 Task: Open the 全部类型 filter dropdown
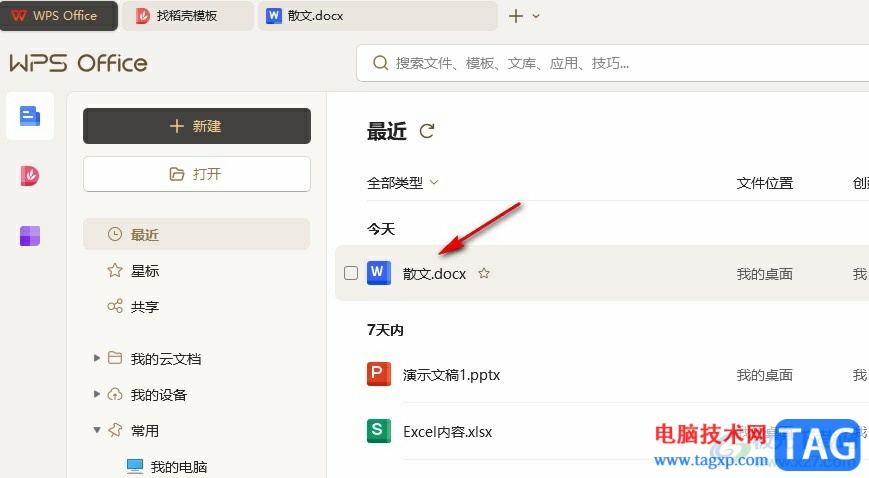(x=402, y=182)
